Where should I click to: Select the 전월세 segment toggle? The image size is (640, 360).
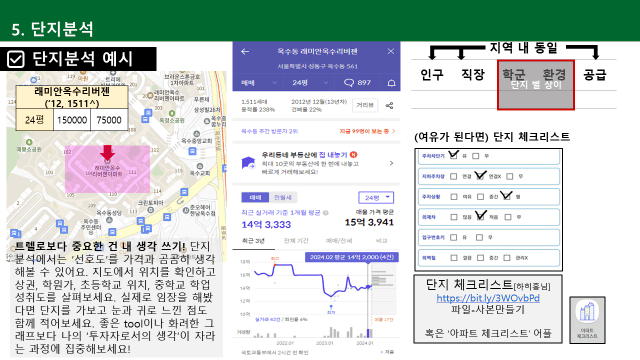pyautogui.click(x=282, y=198)
